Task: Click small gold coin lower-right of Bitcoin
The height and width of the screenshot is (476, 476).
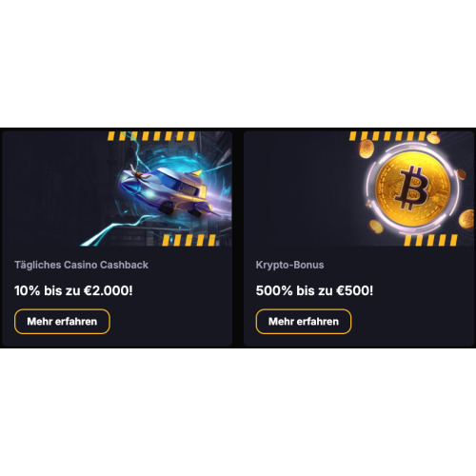Action: (466, 219)
